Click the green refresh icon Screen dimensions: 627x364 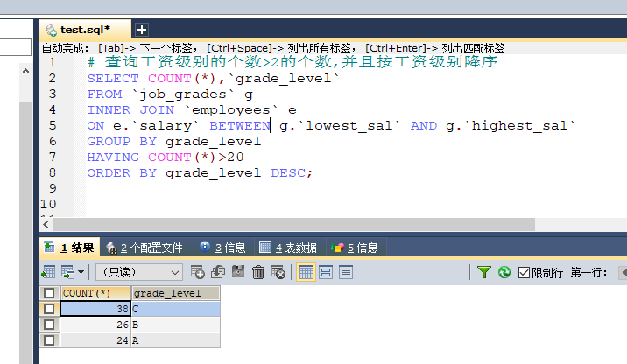[x=504, y=272]
